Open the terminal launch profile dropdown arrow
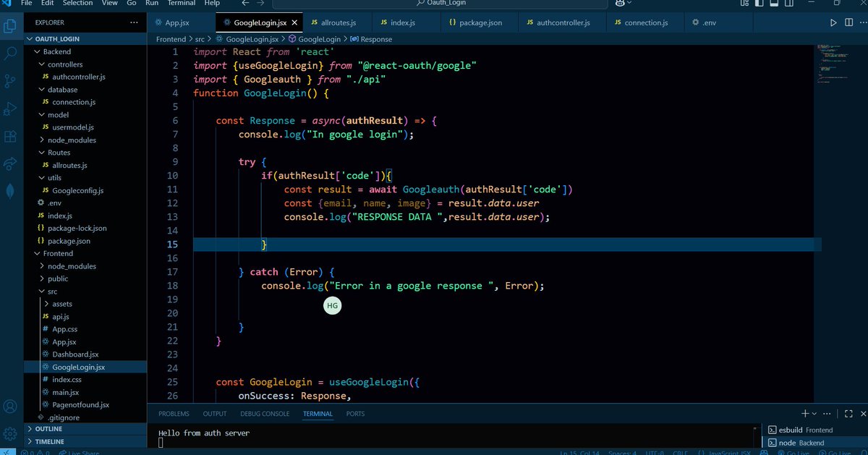This screenshot has width=868, height=455. click(x=814, y=414)
